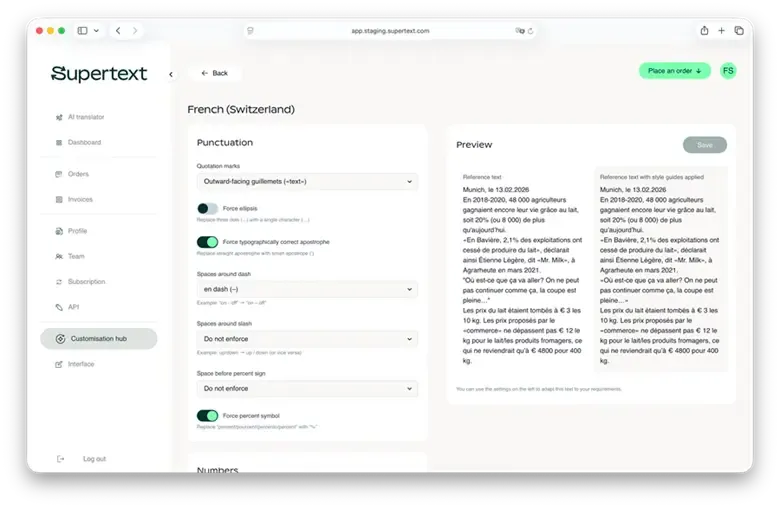Screen dimensions: 780x508
Task: Collapse the sidebar with the chevron
Action: [171, 75]
